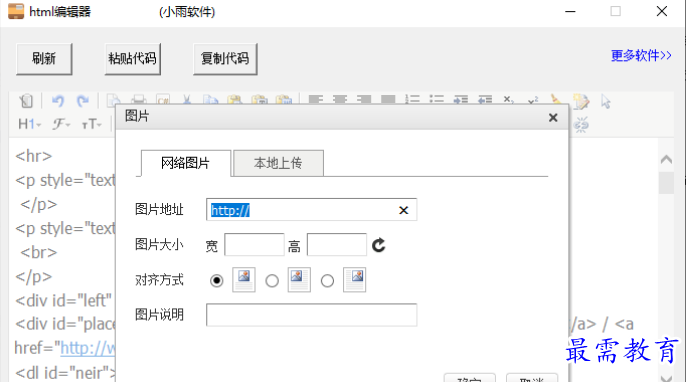Screen dimensions: 687x382
Task: Click the 图片说明 description input field
Action: tap(311, 315)
